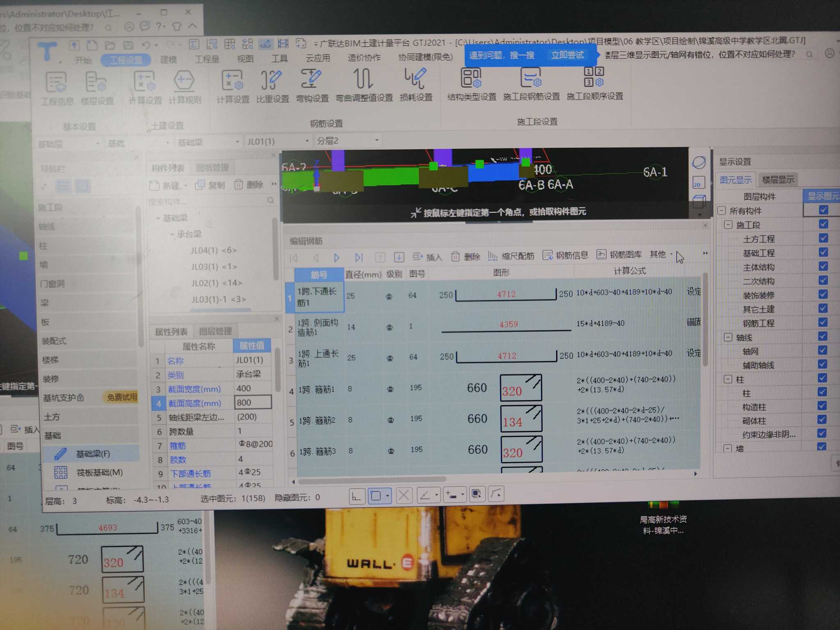Expand 其他 dropdown in rebar toolbar
The height and width of the screenshot is (630, 840).
(661, 254)
